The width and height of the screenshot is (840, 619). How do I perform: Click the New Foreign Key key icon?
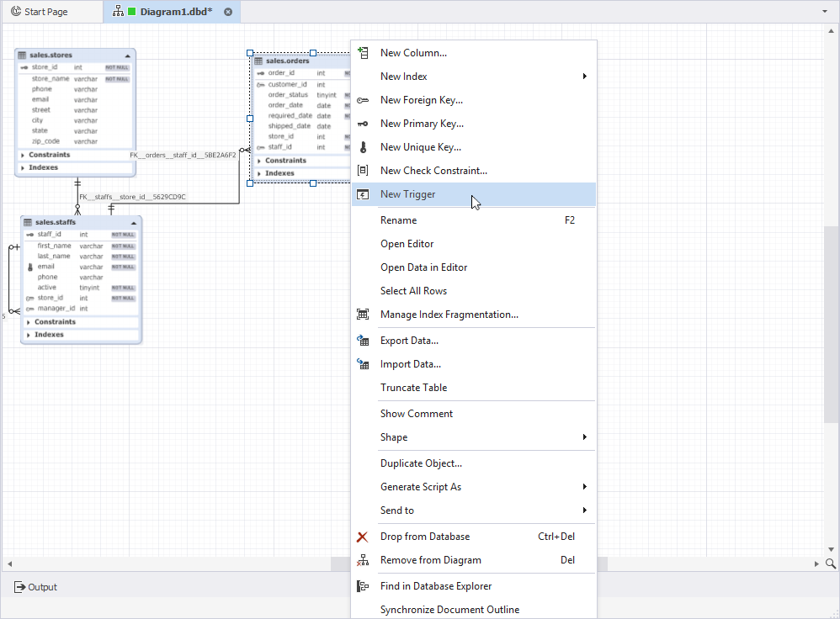click(363, 100)
